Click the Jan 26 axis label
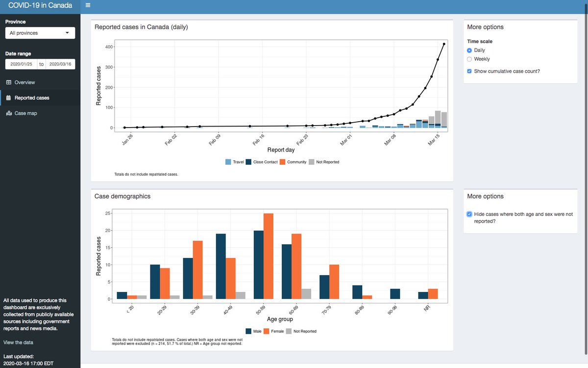Viewport: 588px width, 368px height. 127,141
